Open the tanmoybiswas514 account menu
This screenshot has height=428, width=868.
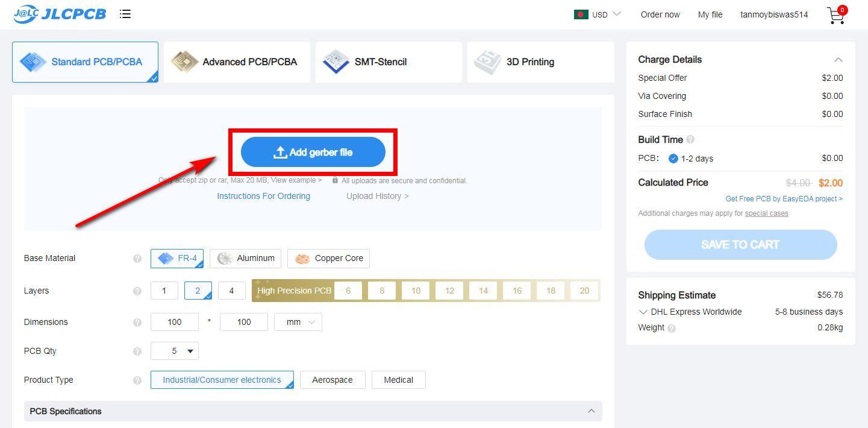pyautogui.click(x=774, y=14)
